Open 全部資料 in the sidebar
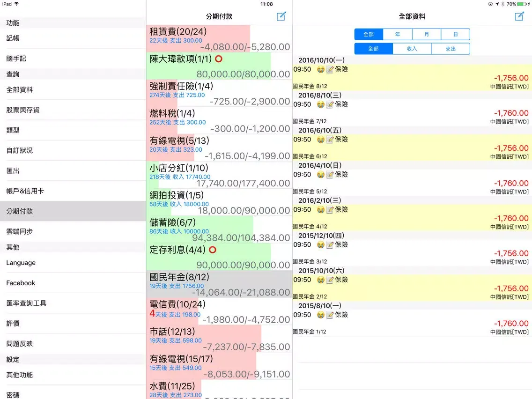The width and height of the screenshot is (532, 399). tap(73, 90)
